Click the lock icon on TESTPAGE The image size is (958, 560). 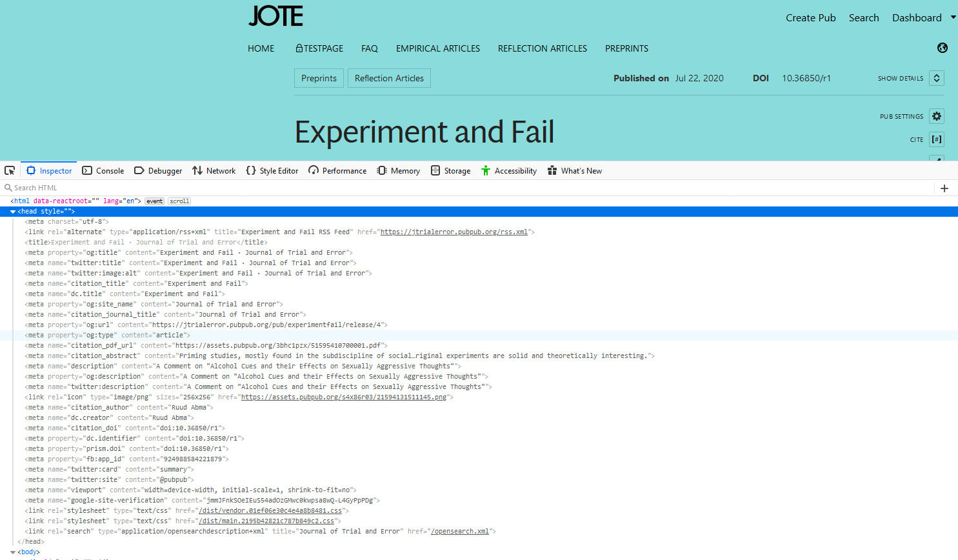click(298, 48)
